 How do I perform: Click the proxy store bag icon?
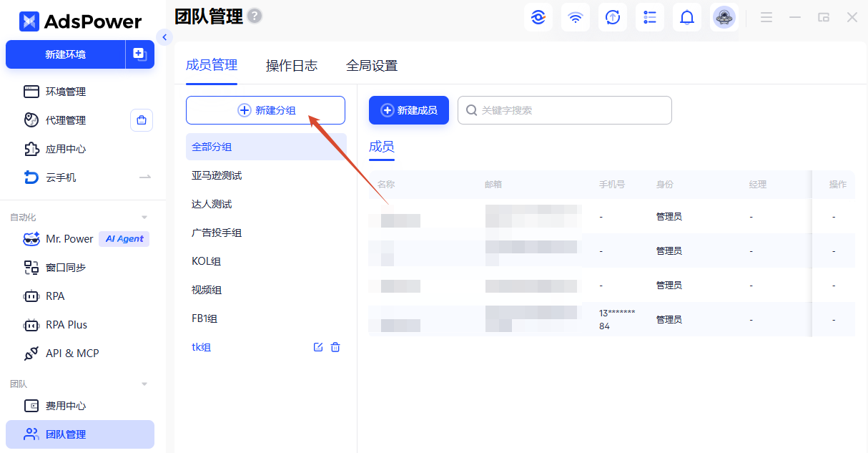[x=142, y=120]
